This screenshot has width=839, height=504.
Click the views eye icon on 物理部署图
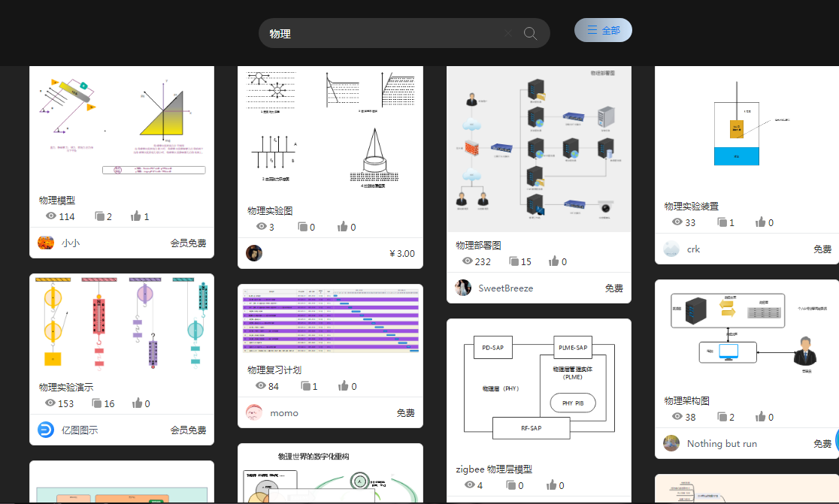point(467,261)
